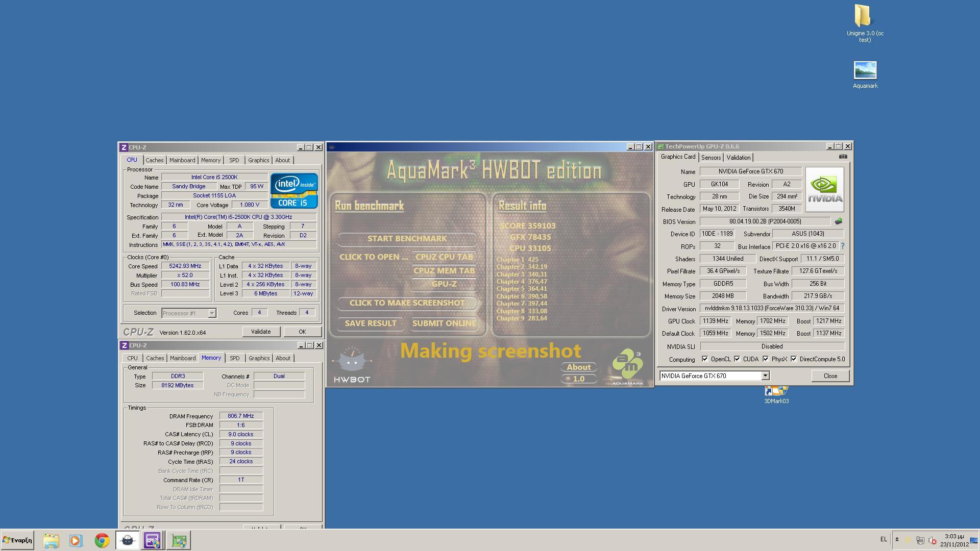The image size is (980, 551).
Task: Open SPD tab in lower CPU-Z window
Action: coord(234,358)
